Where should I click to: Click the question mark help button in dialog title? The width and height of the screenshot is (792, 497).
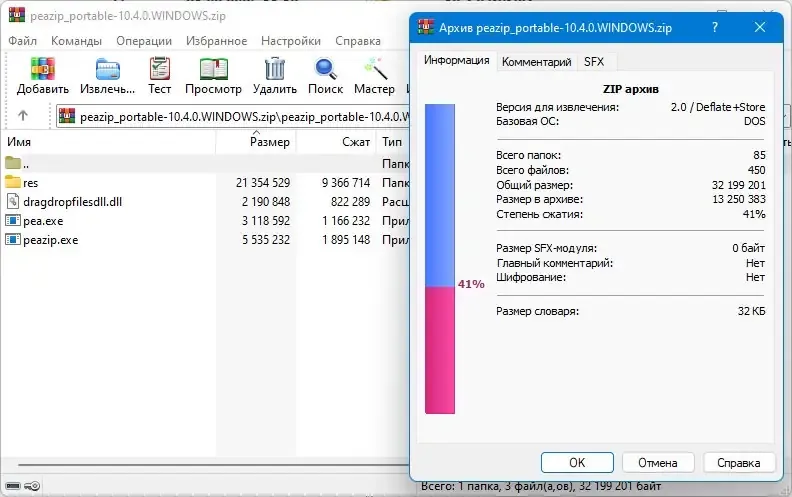tap(715, 27)
